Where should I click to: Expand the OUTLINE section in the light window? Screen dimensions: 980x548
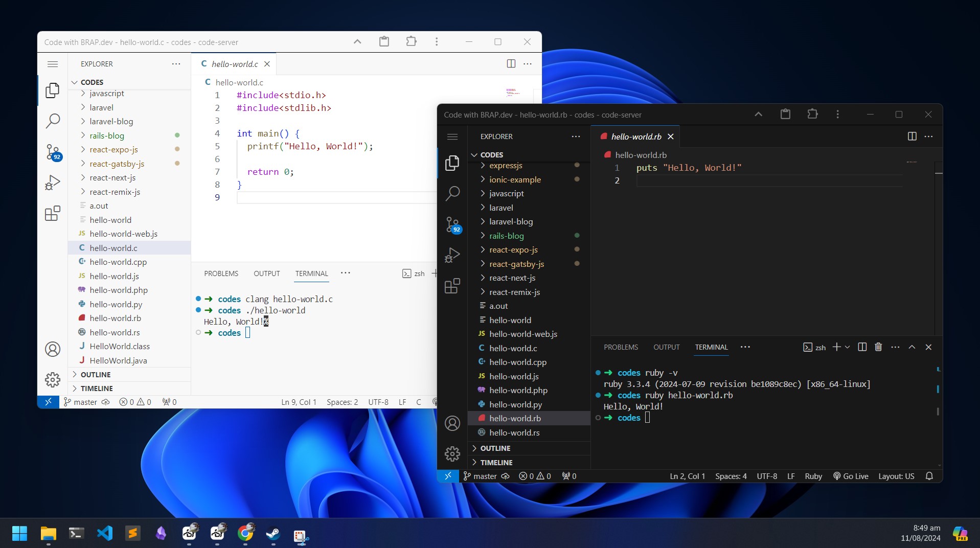(x=96, y=375)
